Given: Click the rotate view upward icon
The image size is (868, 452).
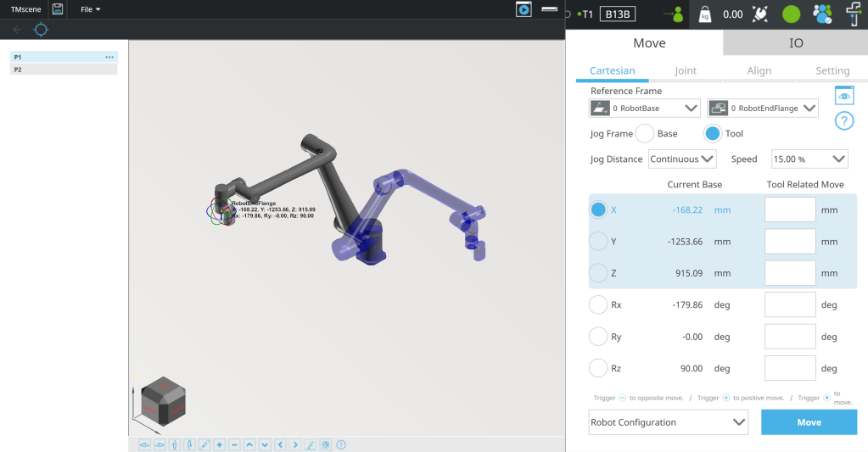Looking at the screenshot, I should click(x=175, y=445).
